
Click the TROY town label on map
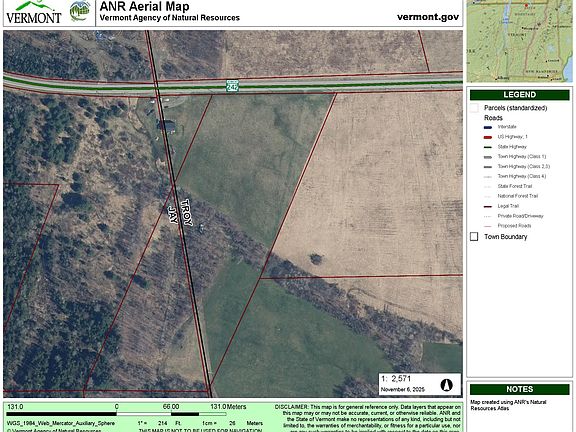(186, 212)
